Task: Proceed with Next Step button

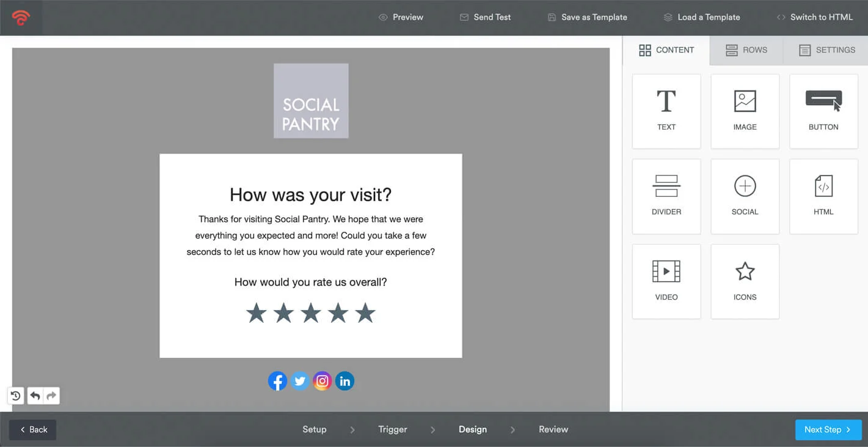Action: 828,429
